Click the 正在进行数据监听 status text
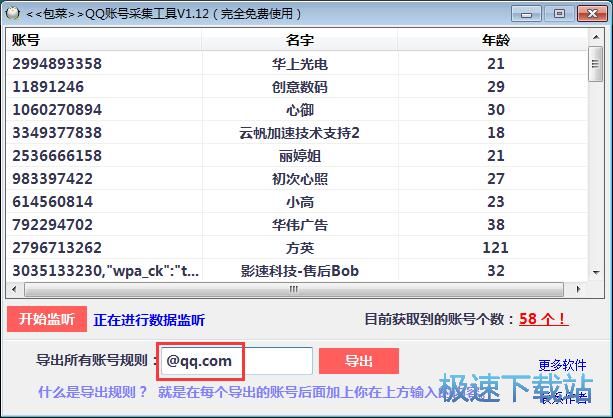The image size is (613, 418). tap(149, 320)
